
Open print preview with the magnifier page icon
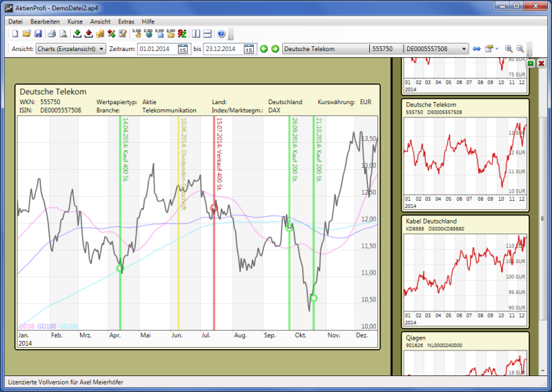pos(63,33)
